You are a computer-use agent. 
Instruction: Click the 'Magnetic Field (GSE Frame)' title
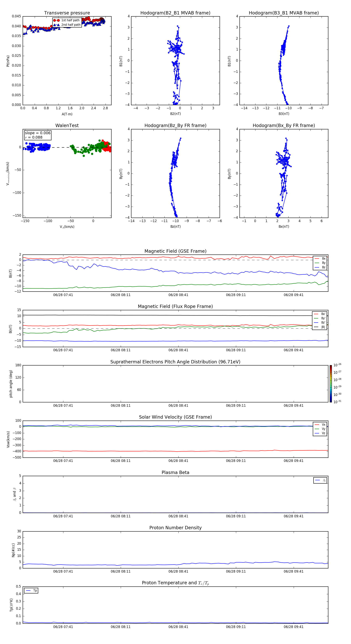tap(175, 251)
